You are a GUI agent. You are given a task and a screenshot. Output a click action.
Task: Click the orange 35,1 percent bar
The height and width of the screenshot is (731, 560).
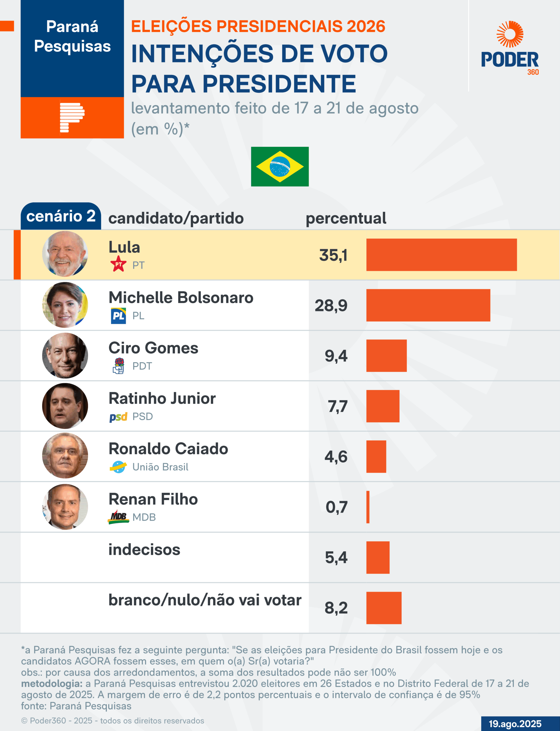(441, 255)
